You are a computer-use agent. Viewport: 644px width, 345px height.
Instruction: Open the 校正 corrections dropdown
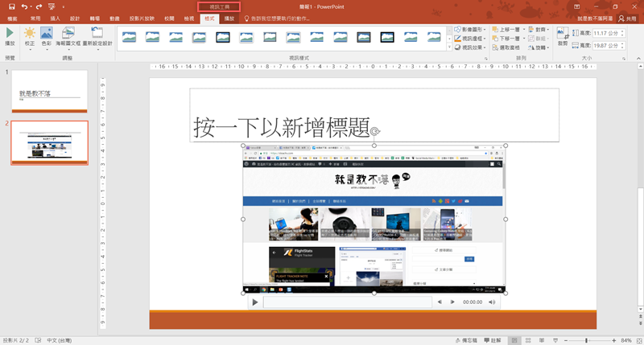point(30,39)
